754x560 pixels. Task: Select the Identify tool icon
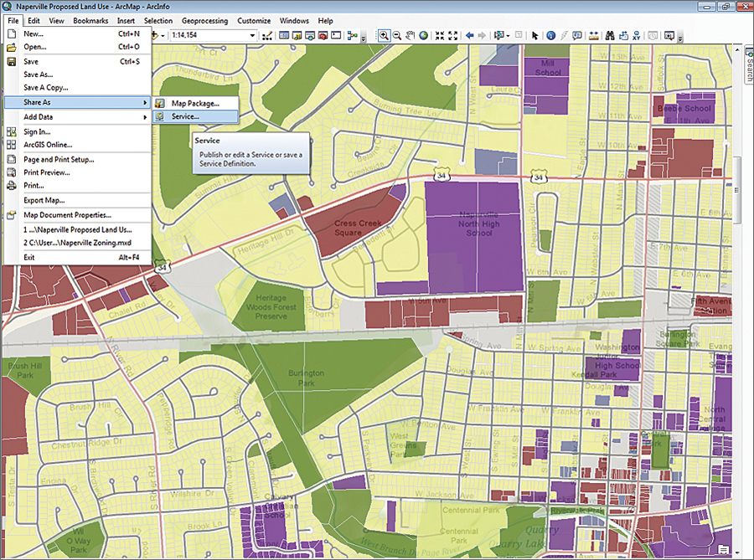[550, 36]
